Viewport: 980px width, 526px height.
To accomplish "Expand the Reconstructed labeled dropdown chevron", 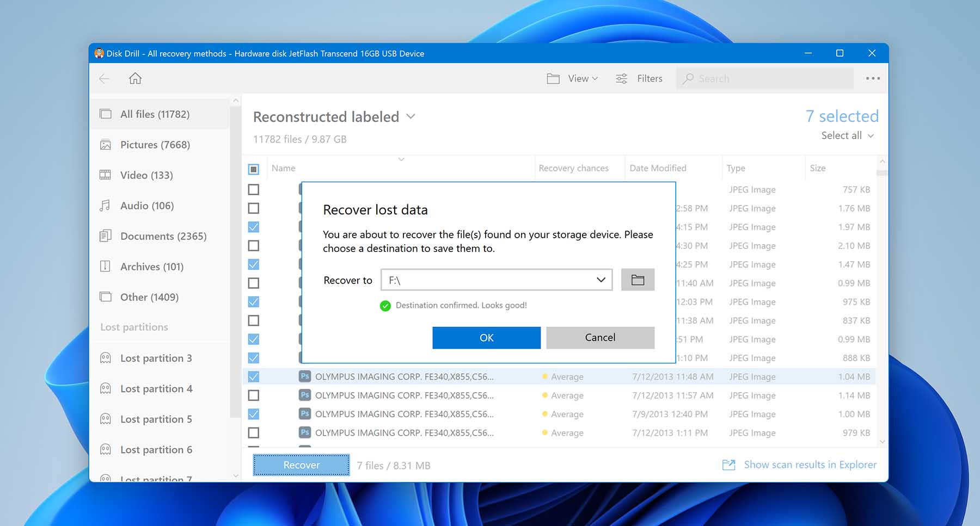I will click(x=411, y=116).
